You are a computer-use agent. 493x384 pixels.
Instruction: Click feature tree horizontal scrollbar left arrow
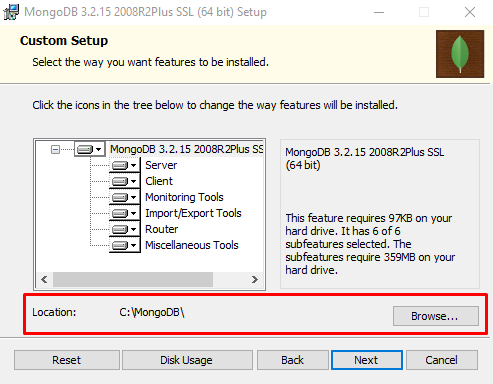(x=44, y=279)
